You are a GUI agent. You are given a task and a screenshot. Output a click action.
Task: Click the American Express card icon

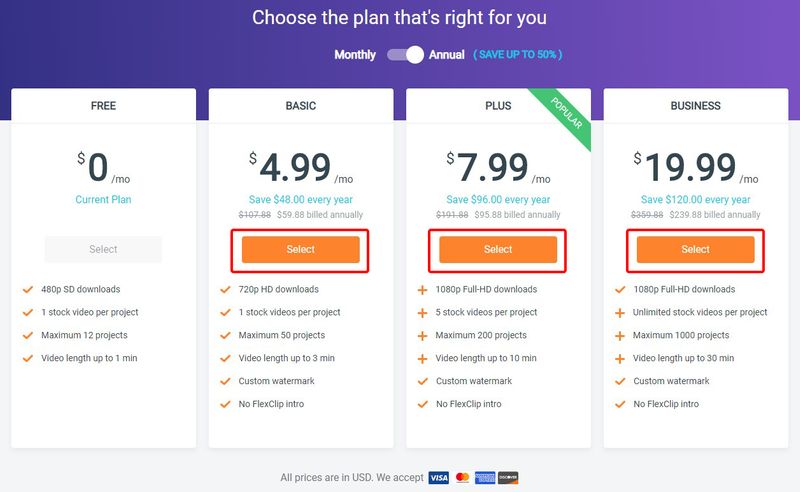point(485,478)
